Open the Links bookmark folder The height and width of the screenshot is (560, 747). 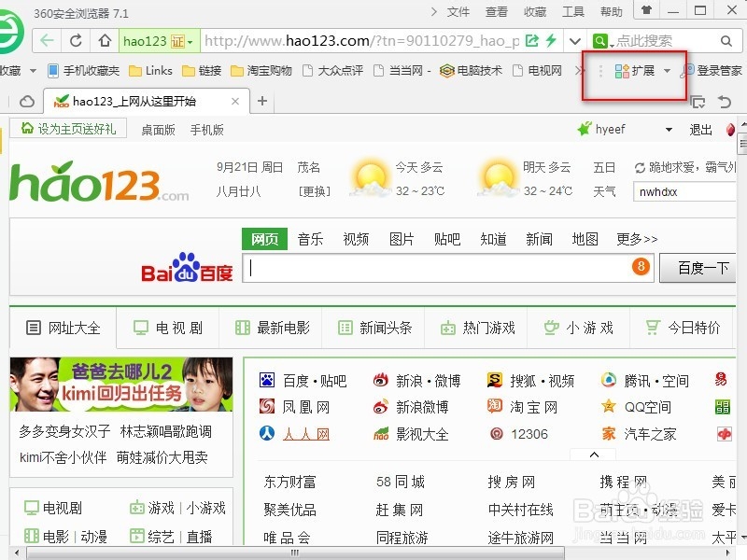click(x=151, y=71)
